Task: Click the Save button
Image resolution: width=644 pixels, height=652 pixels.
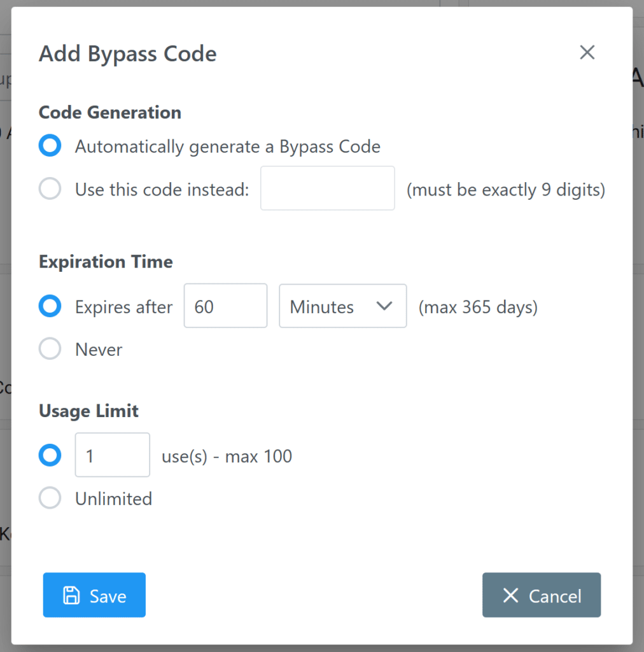Action: tap(94, 595)
